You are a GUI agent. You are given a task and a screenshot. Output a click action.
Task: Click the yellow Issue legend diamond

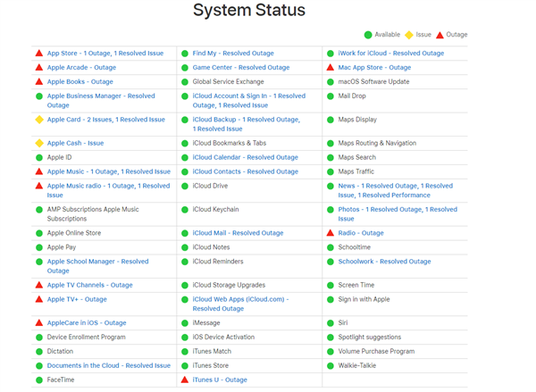(x=409, y=35)
